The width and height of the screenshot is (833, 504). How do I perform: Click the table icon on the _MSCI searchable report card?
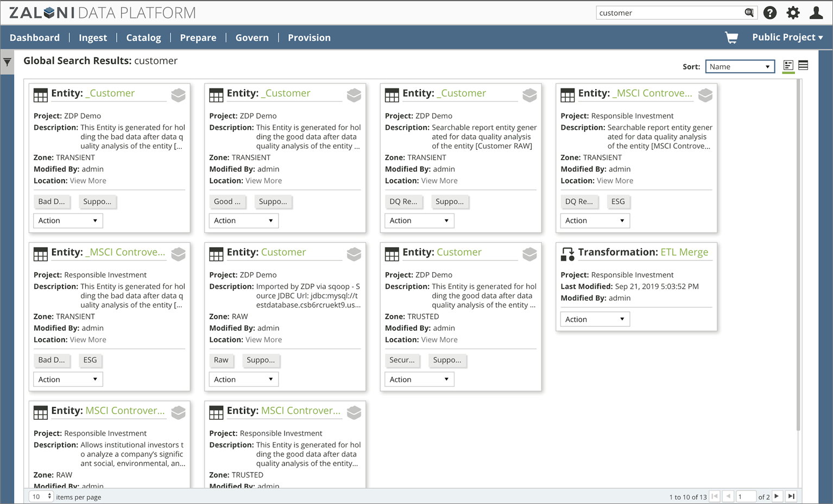click(567, 95)
